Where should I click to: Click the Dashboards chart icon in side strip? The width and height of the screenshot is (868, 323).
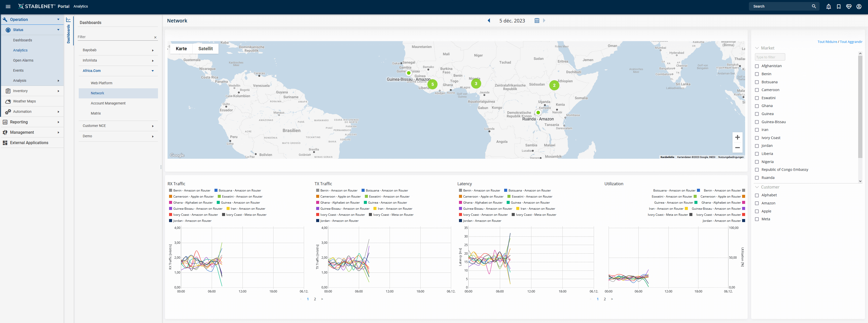(68, 20)
